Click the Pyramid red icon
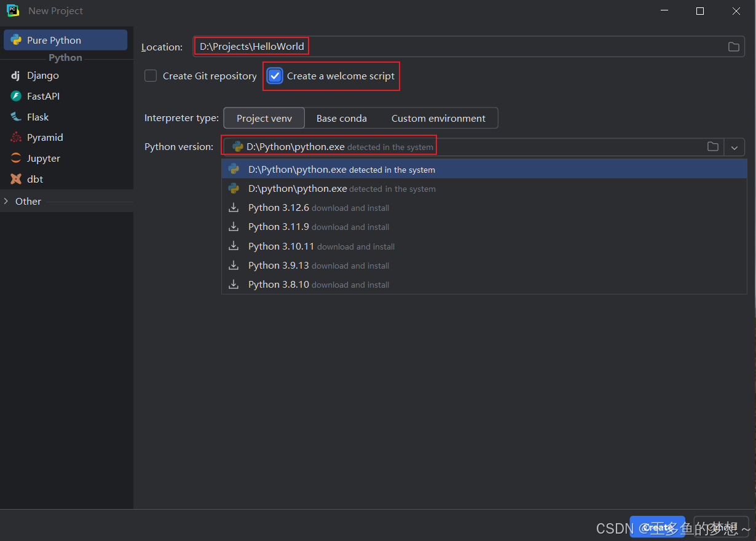 coord(16,138)
